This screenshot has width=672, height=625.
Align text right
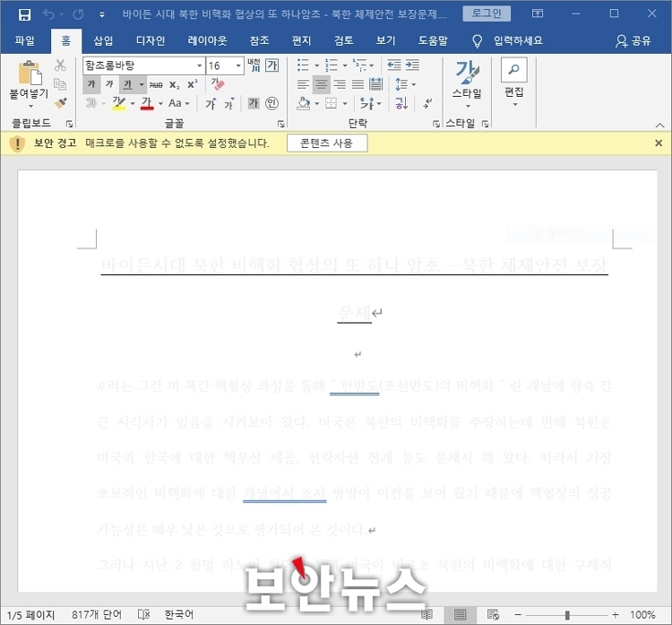click(340, 84)
